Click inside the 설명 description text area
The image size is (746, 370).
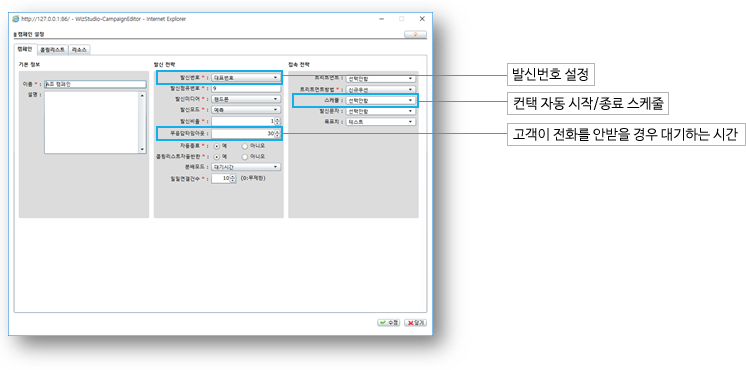tap(92, 122)
